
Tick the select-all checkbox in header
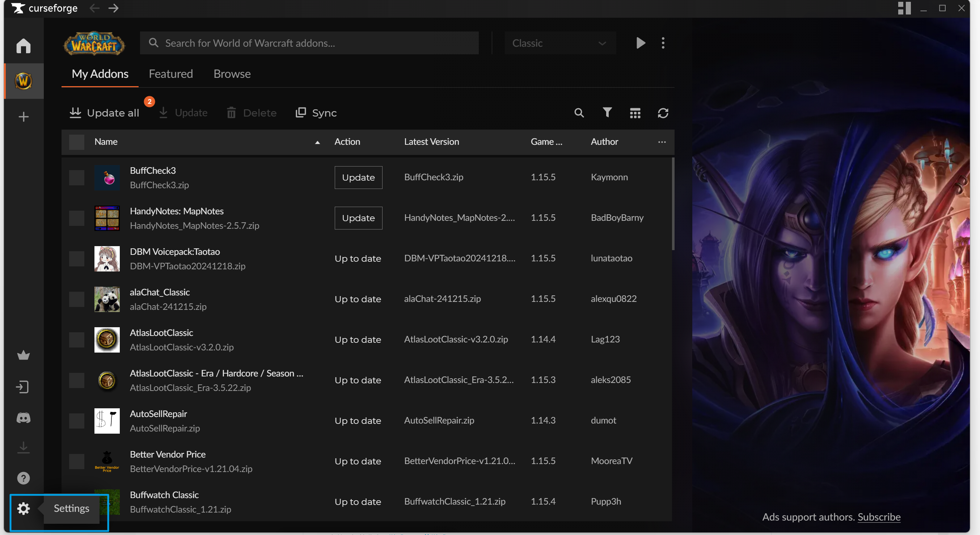point(76,142)
